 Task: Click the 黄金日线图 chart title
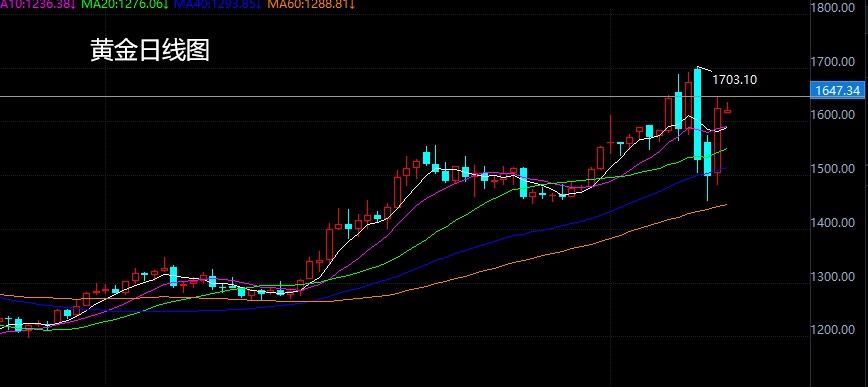pyautogui.click(x=150, y=50)
